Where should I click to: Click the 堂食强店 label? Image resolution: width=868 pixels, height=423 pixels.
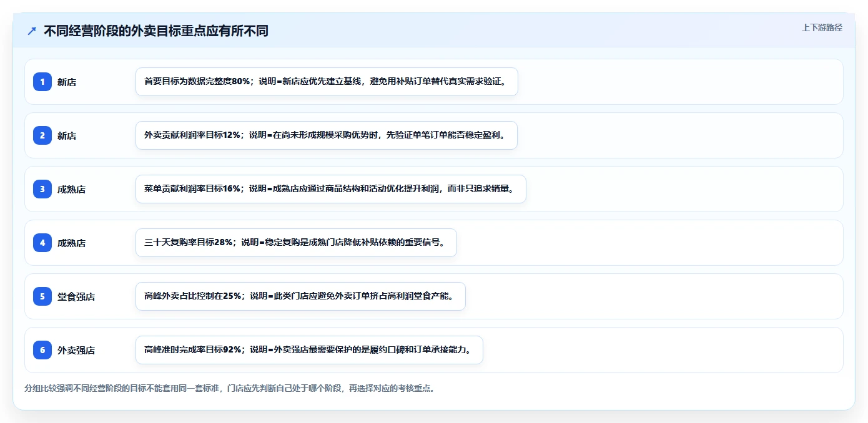[76, 296]
